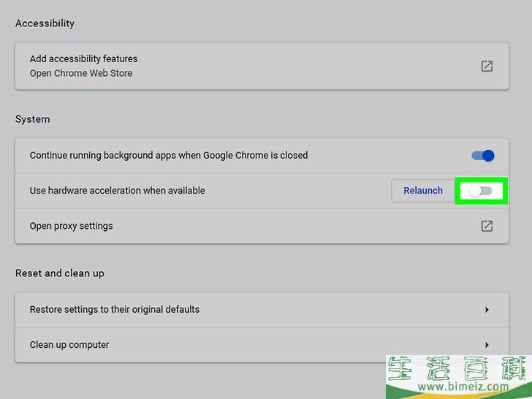Click 'Continue running background apps' label text
Viewport: 532px width, 399px height.
tap(169, 156)
